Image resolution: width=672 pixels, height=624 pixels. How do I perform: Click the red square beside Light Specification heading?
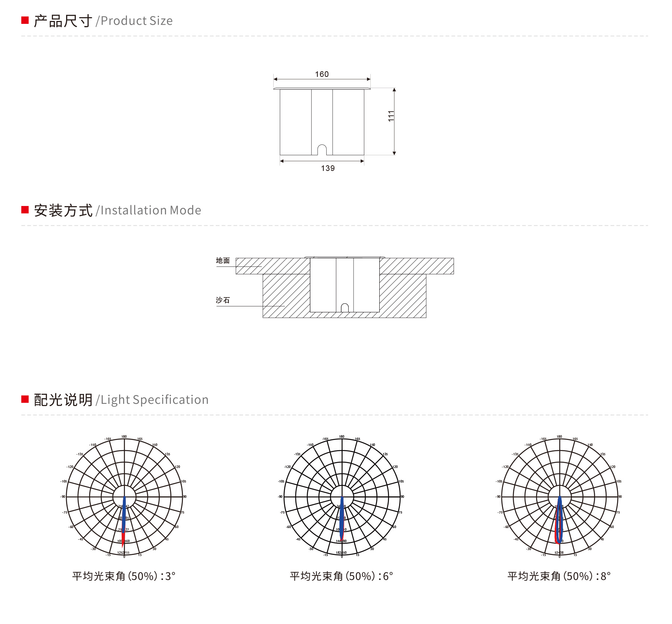25,399
